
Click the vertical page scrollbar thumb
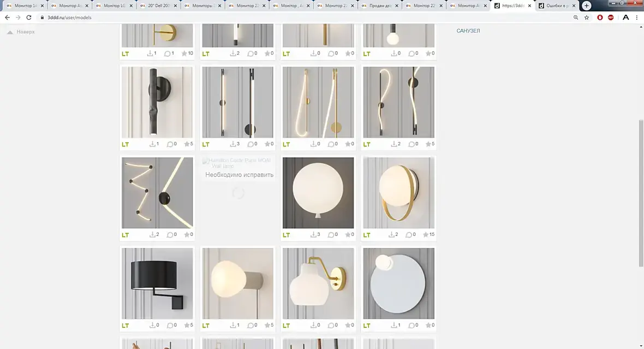click(641, 193)
